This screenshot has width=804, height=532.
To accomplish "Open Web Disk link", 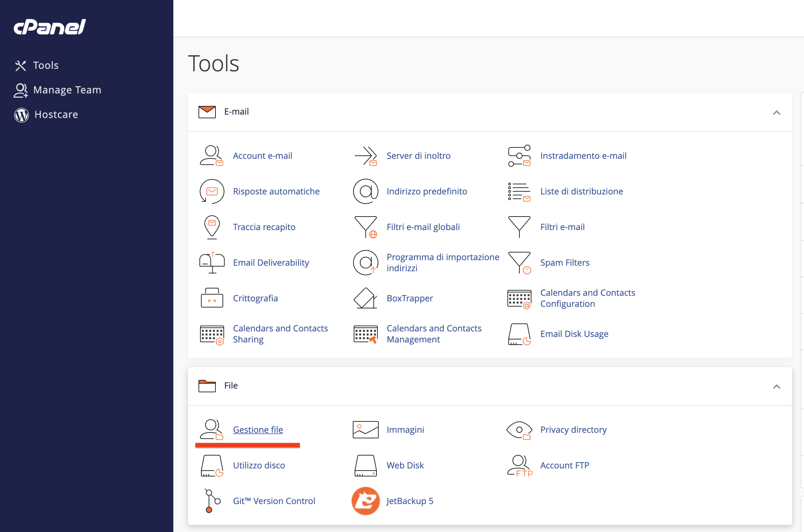I will click(x=405, y=465).
